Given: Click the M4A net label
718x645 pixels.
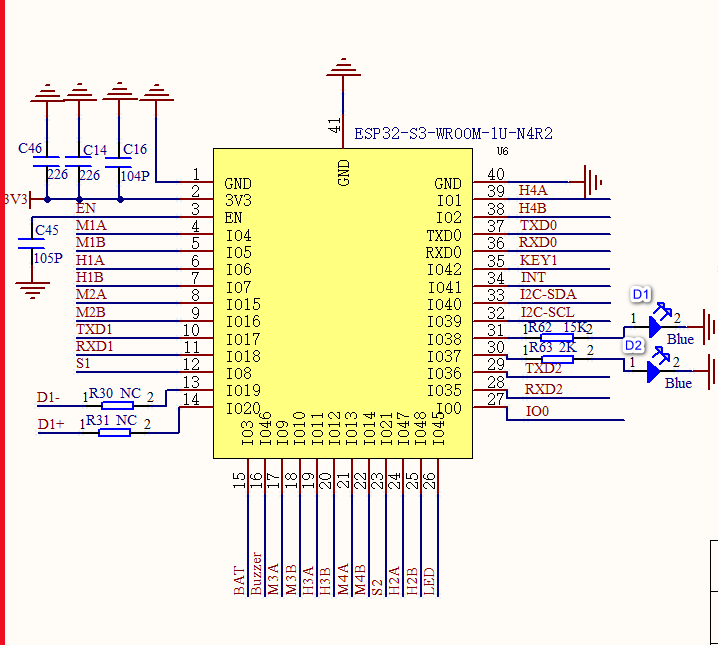Looking at the screenshot, I should [x=343, y=580].
